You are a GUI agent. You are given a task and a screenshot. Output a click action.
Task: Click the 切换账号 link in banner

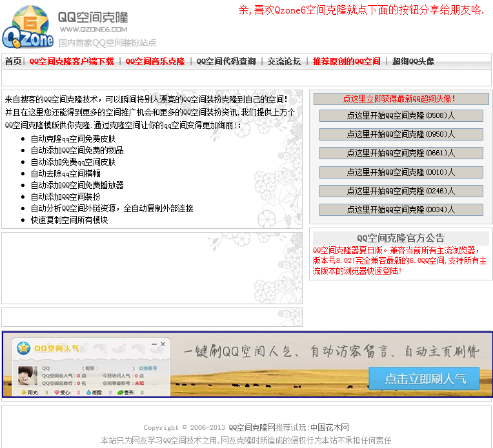(x=148, y=368)
